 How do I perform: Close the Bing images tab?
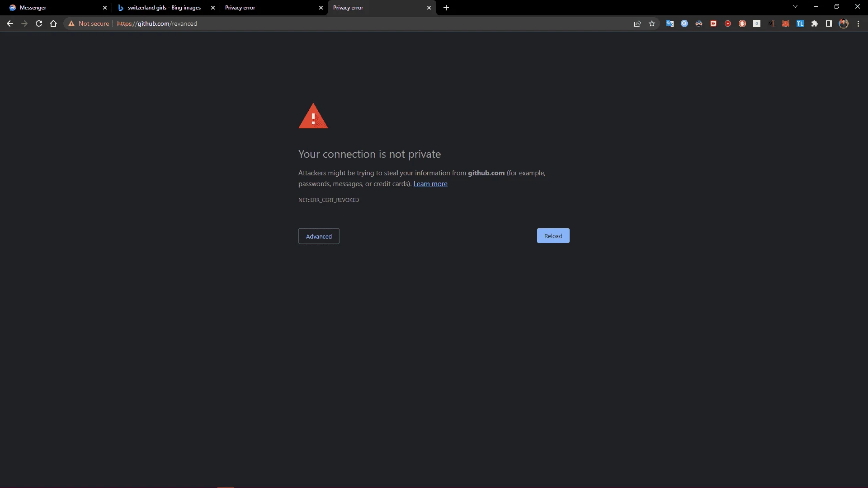(x=213, y=8)
